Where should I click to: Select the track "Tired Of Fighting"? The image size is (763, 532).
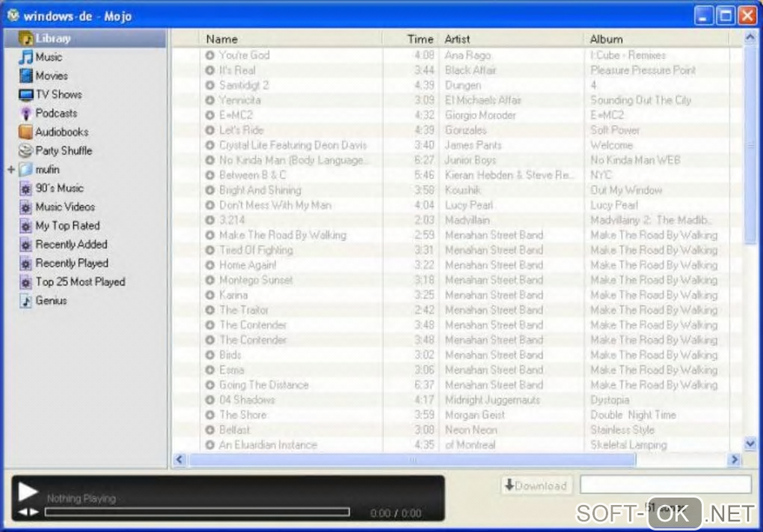[x=256, y=250]
